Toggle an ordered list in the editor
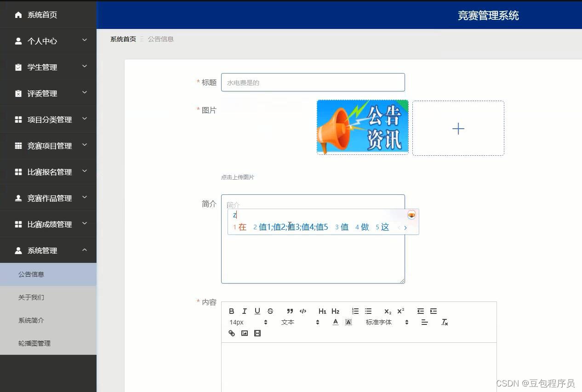Screen dimensions: 582x392 pyautogui.click(x=355, y=311)
